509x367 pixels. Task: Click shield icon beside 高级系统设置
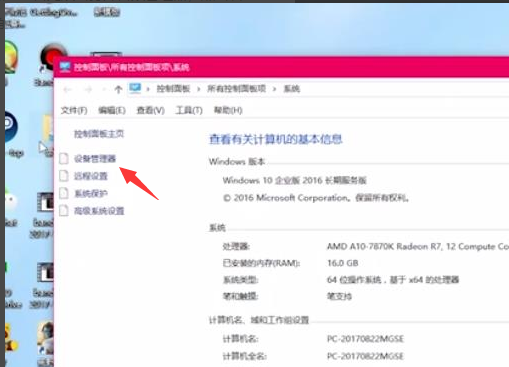pyautogui.click(x=64, y=210)
